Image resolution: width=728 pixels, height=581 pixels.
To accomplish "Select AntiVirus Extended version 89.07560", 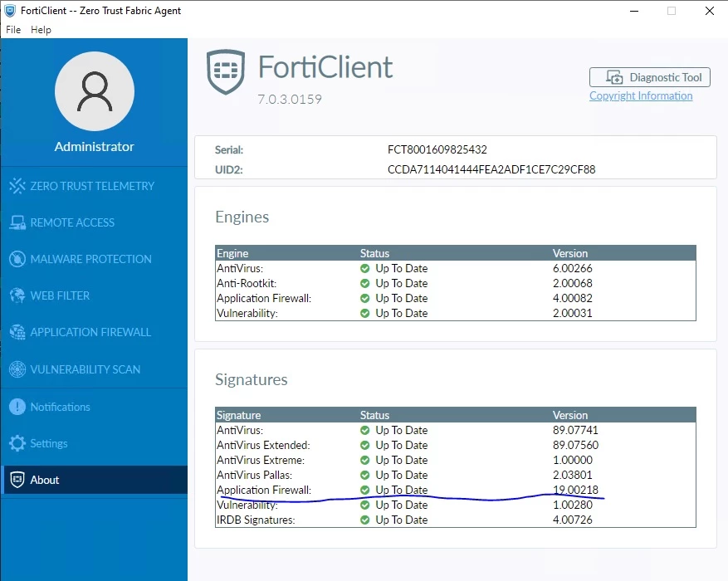I will (575, 445).
